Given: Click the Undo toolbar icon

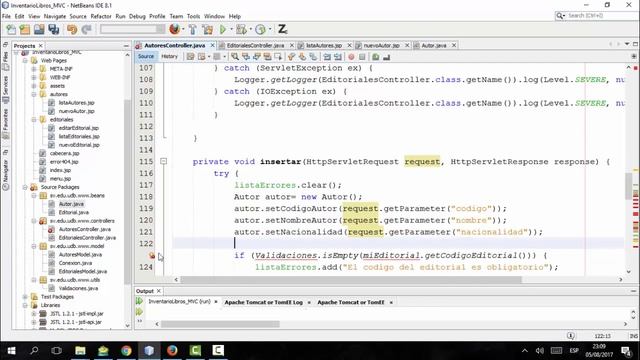Looking at the screenshot, I should coord(72,29).
